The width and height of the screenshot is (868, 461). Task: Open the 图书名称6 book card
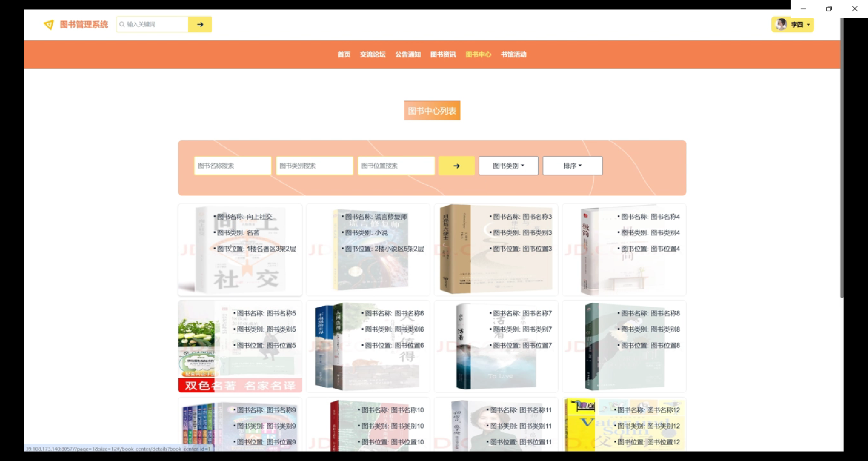click(x=368, y=347)
